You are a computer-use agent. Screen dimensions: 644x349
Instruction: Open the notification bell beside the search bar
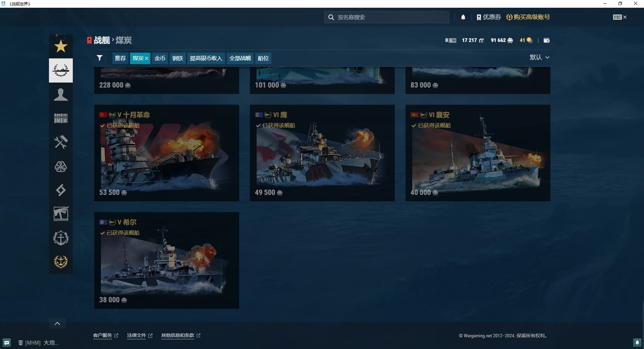point(463,17)
